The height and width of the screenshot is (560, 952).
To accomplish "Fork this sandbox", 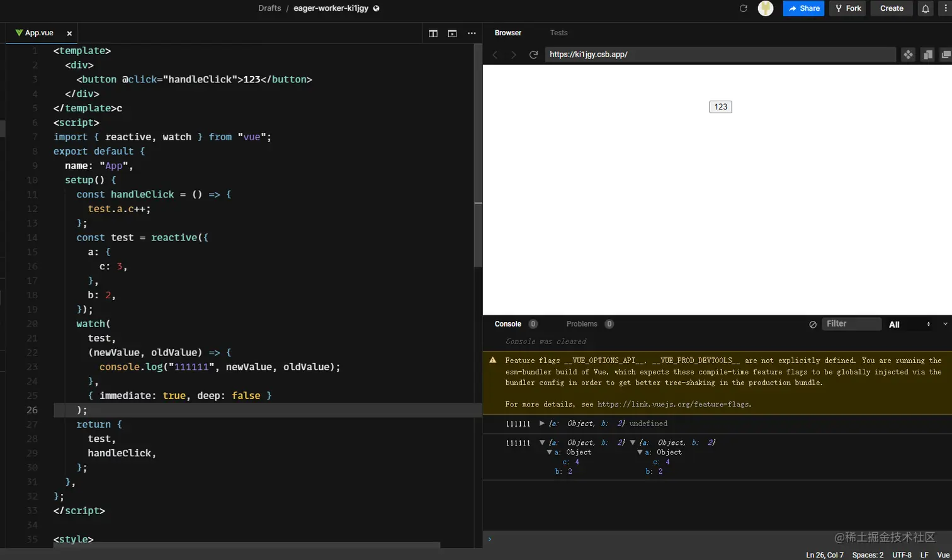I will (x=847, y=8).
